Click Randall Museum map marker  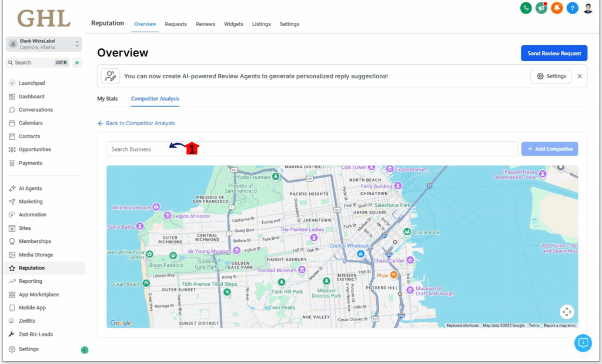(302, 270)
